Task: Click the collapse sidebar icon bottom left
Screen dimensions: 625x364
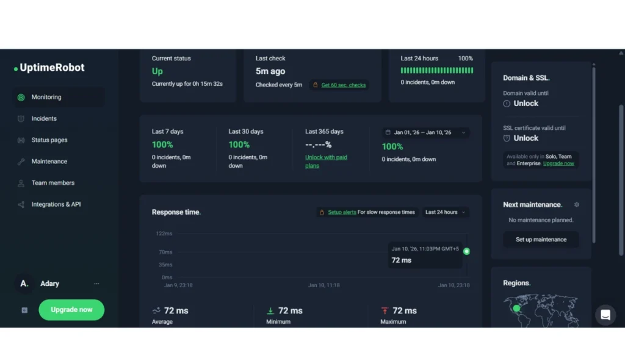Action: 24,310
